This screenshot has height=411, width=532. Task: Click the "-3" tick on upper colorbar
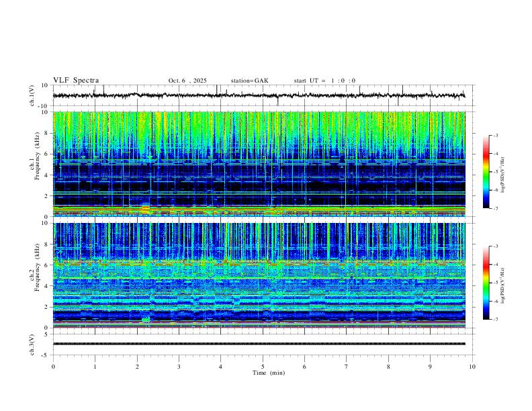click(495, 135)
